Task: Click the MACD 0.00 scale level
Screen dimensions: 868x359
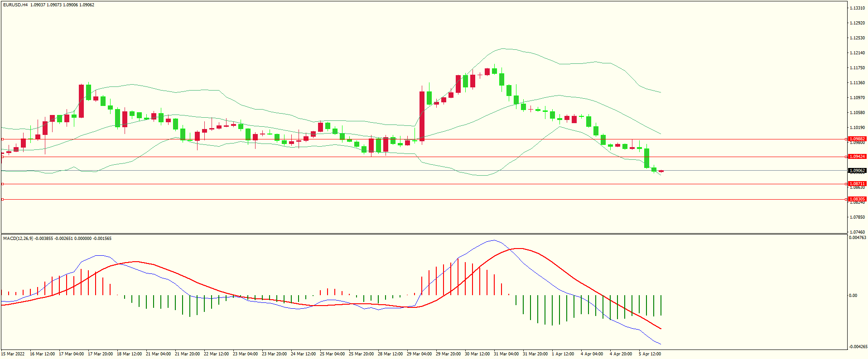Action: [x=853, y=296]
